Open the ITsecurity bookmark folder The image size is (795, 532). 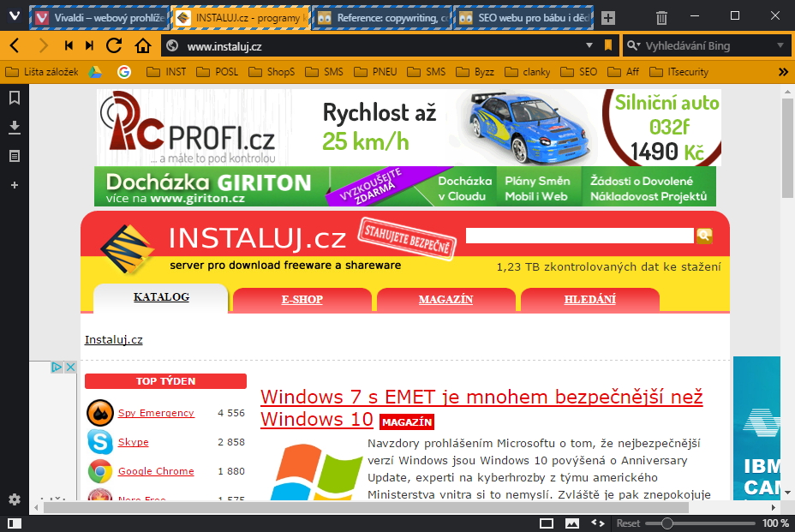[678, 72]
